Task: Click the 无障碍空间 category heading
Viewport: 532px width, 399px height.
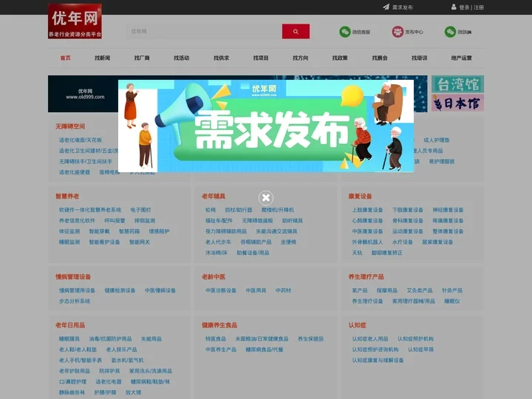Action: point(70,126)
